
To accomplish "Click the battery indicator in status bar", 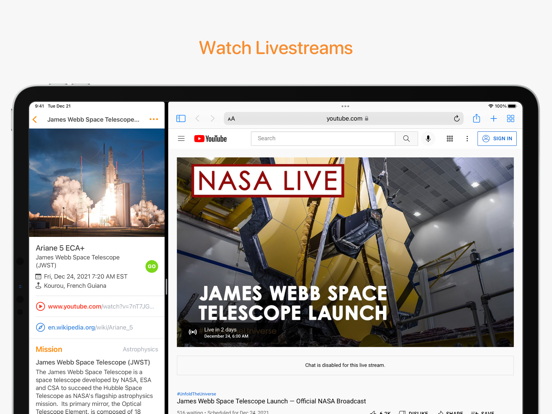I will pos(512,106).
